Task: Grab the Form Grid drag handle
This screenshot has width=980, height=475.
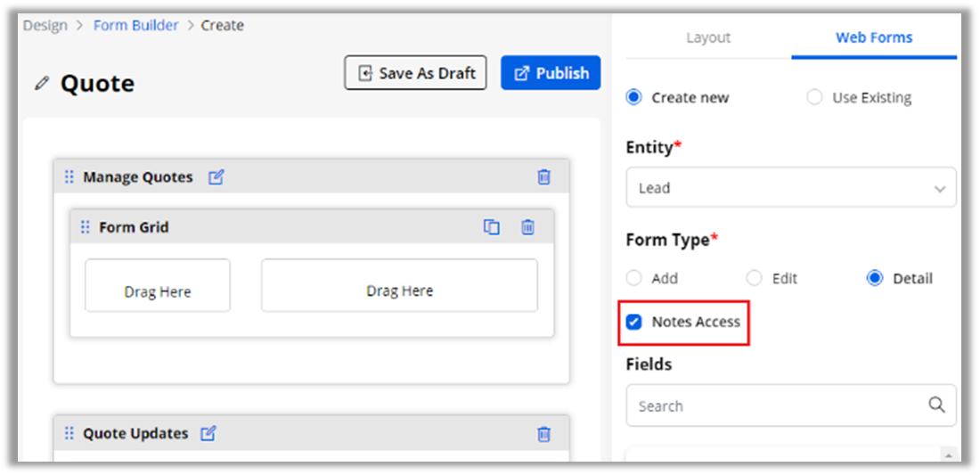Action: tap(86, 227)
